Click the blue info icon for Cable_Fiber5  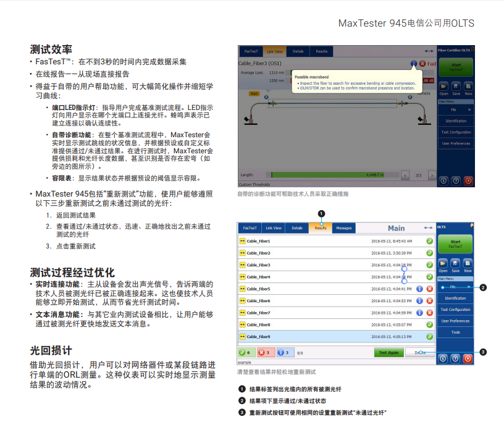[419, 289]
